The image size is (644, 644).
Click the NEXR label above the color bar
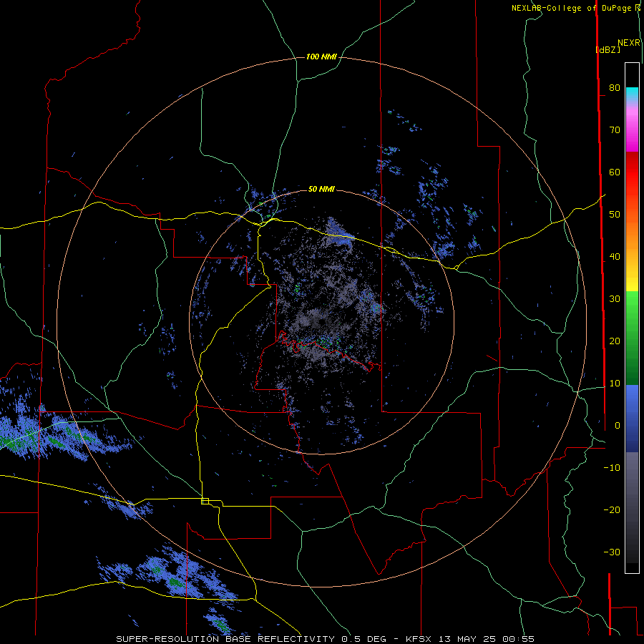click(629, 43)
